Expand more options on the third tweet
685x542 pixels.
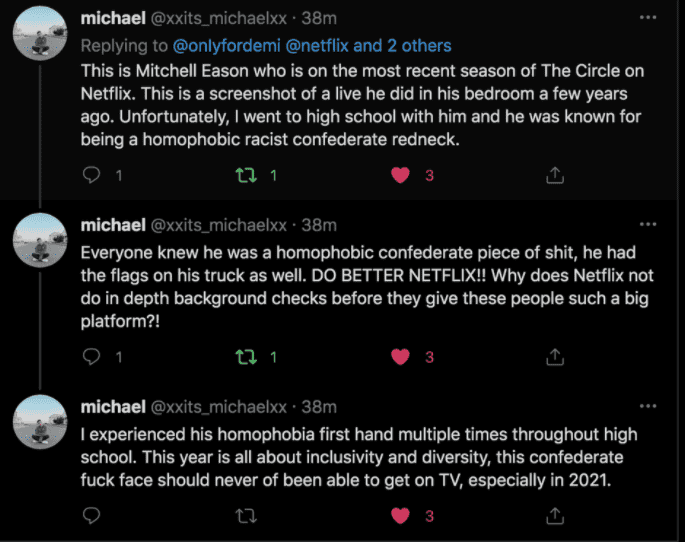click(649, 407)
